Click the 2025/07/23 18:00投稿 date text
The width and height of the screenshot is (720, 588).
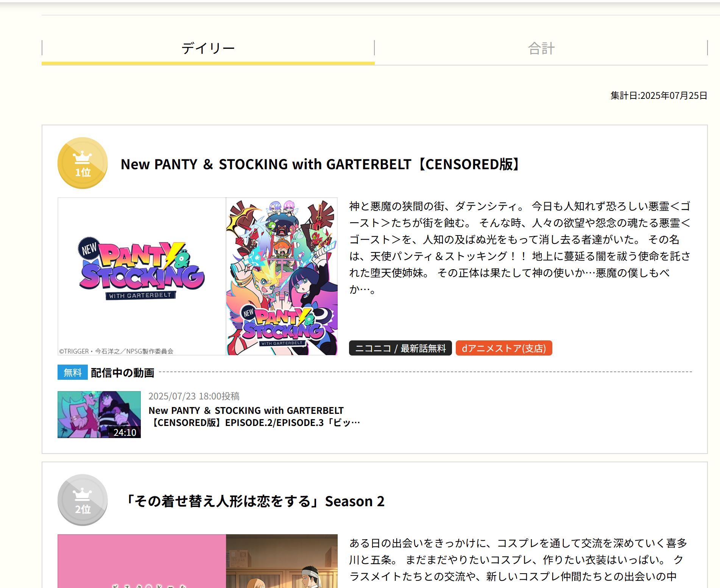(194, 396)
